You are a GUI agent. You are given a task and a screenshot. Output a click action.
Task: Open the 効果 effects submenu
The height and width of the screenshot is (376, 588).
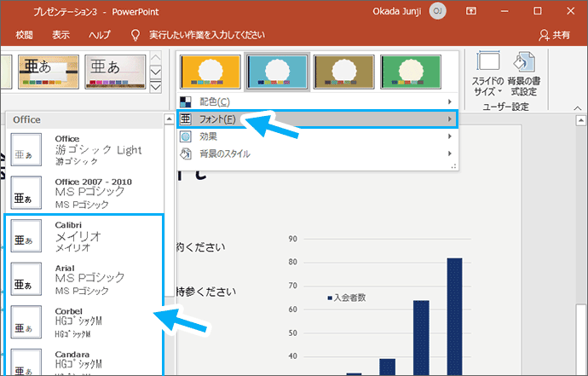tap(317, 136)
